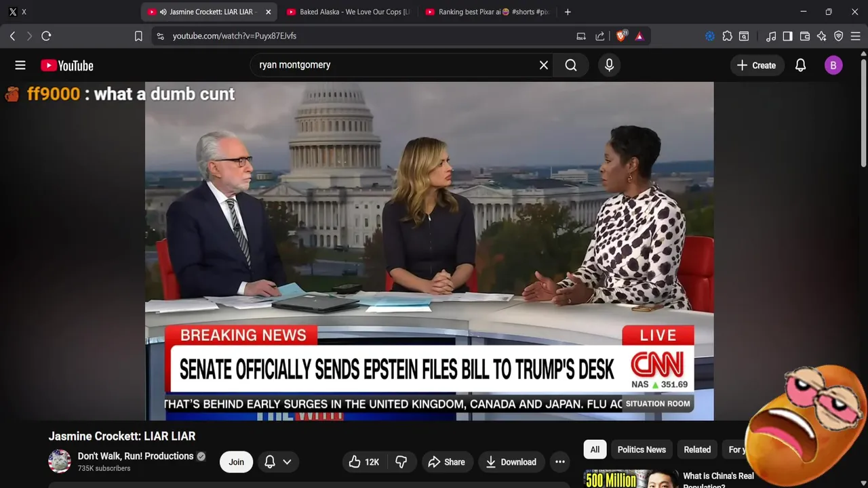868x488 pixels.
Task: Start voice search with microphone
Action: coord(609,65)
